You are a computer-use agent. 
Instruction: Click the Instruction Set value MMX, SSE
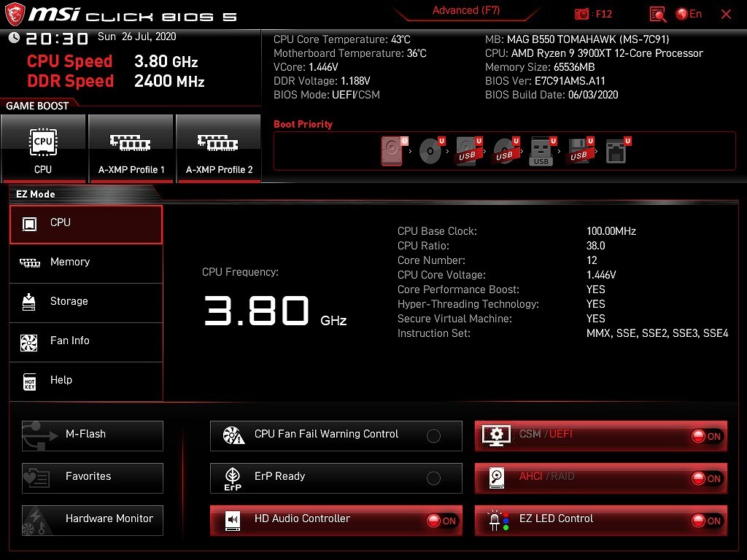pos(657,333)
